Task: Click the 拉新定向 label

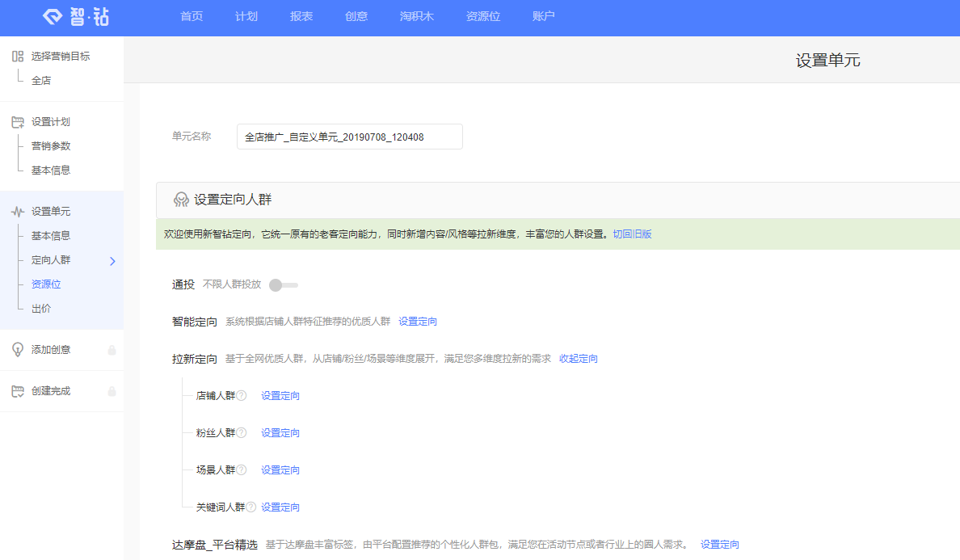Action: pos(195,359)
